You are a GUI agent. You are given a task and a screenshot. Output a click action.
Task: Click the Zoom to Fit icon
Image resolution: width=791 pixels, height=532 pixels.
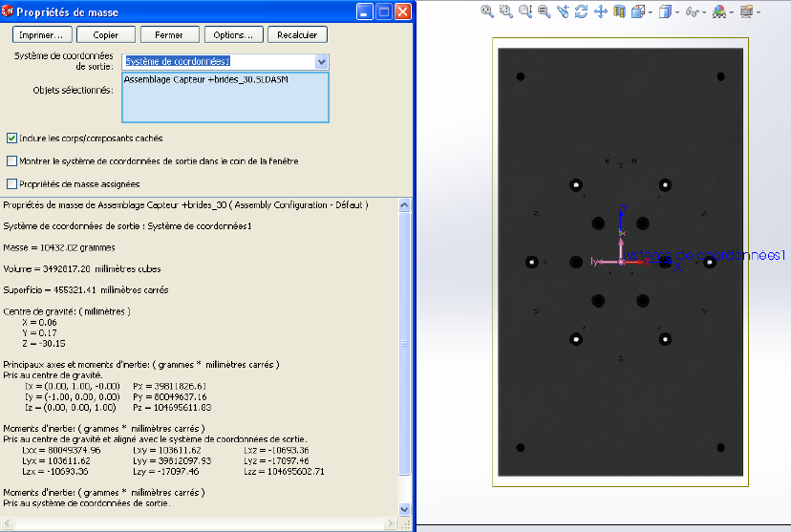click(487, 11)
